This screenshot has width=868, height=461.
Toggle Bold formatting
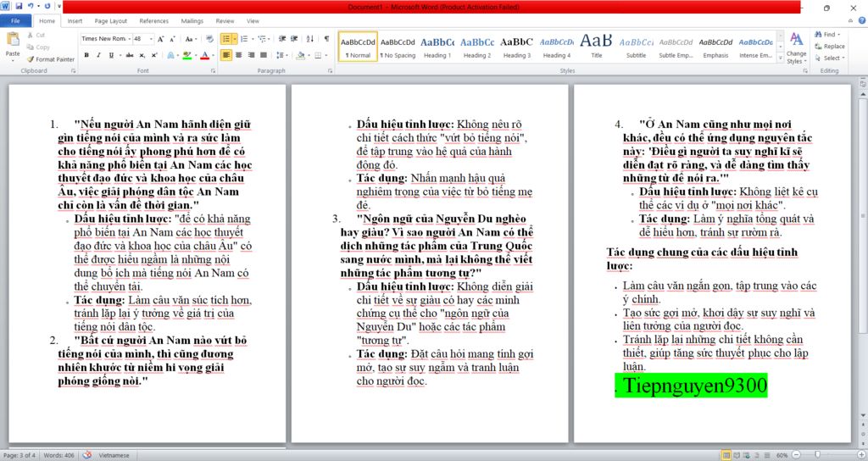(x=86, y=55)
